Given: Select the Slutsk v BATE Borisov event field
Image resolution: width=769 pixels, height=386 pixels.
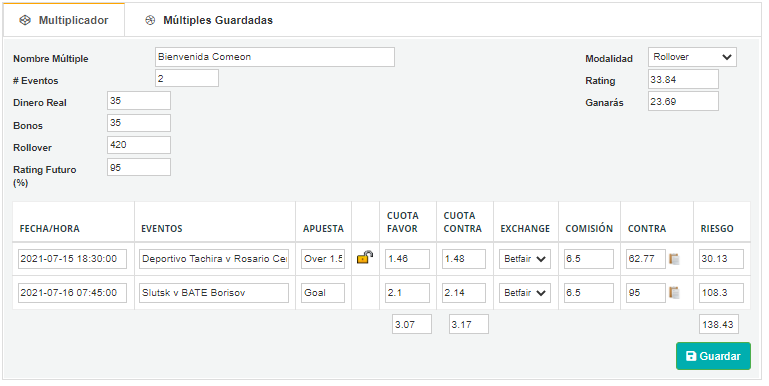Looking at the screenshot, I should [x=214, y=293].
